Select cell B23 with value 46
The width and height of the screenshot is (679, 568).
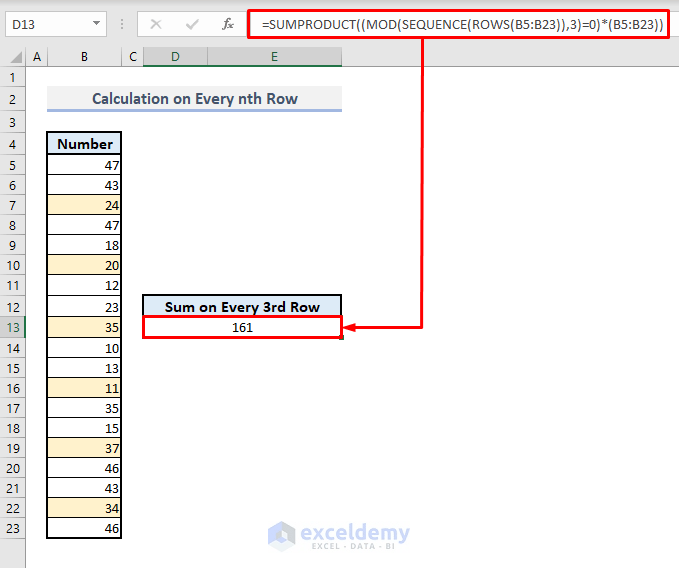tap(84, 528)
